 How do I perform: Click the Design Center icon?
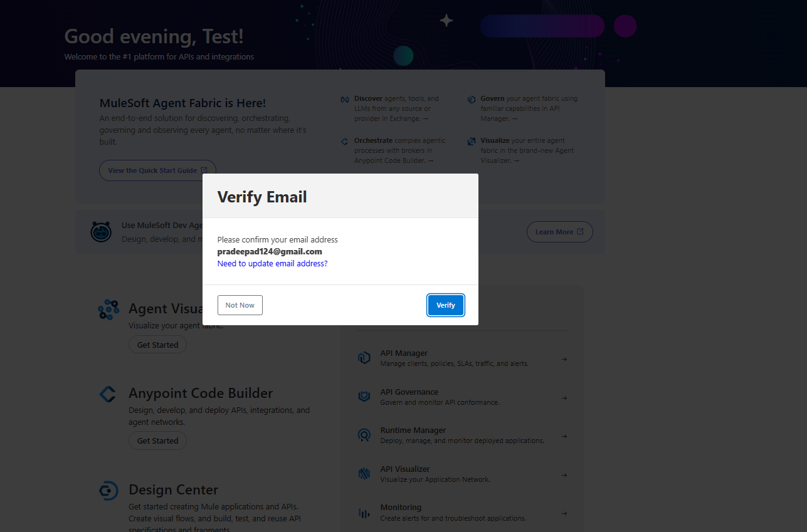[x=108, y=491]
